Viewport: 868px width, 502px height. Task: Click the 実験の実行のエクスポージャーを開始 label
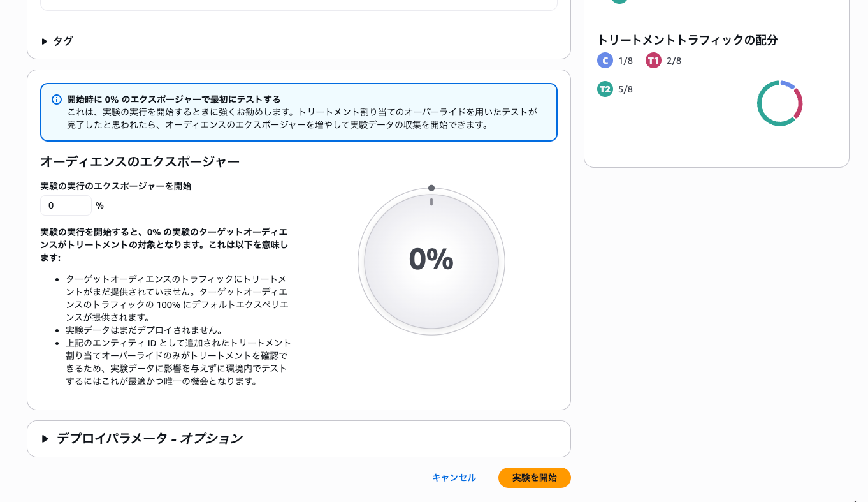[116, 187]
